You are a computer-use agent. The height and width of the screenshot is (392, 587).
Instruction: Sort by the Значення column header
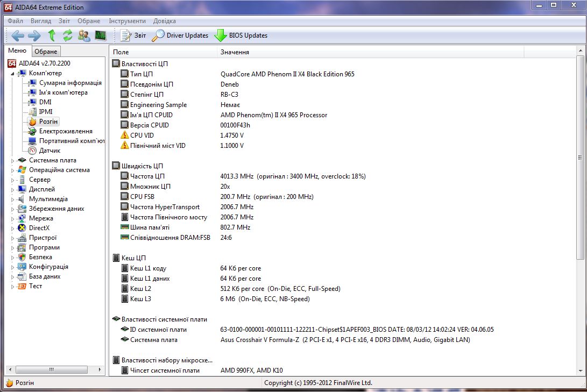click(370, 52)
